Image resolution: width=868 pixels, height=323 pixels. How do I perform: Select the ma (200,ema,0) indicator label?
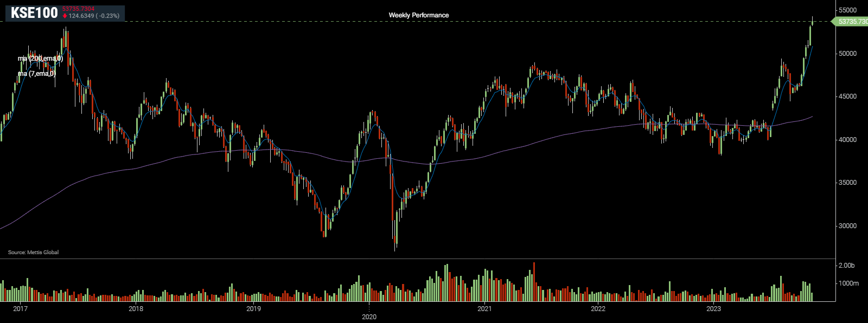click(x=40, y=59)
